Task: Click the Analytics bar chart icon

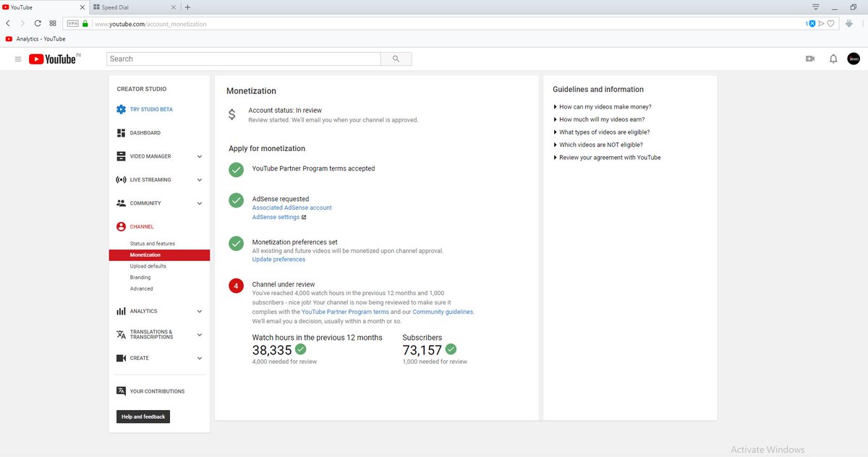Action: (121, 311)
